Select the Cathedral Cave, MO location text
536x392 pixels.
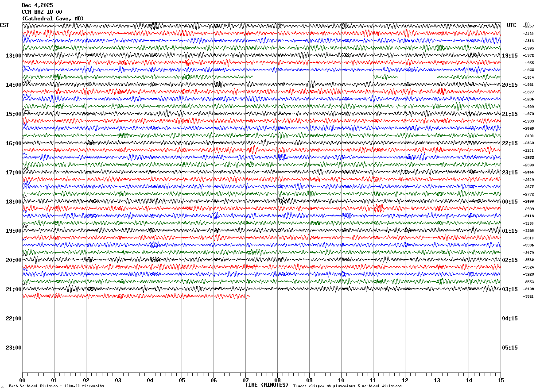pyautogui.click(x=53, y=19)
